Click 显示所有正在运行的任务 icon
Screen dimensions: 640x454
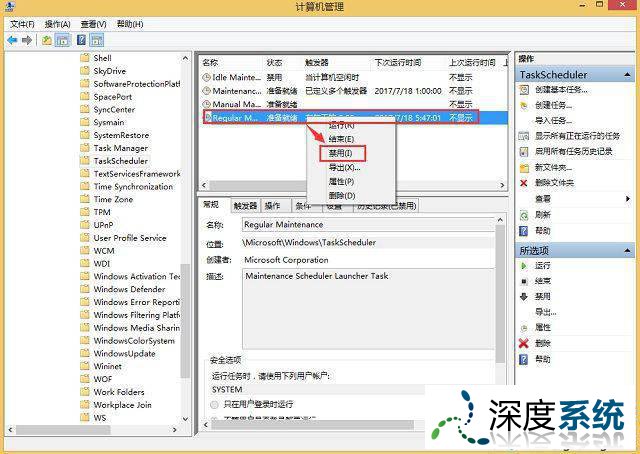click(x=524, y=136)
